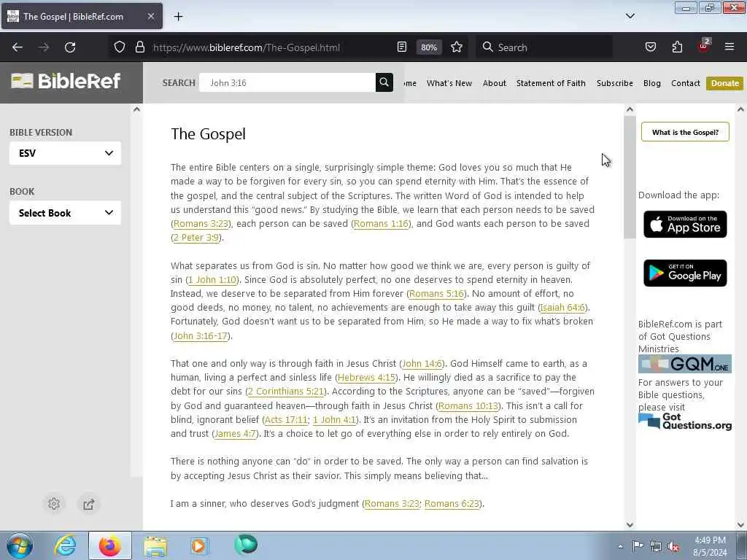Open the 2 Peter 3:9 link
The height and width of the screenshot is (560, 747).
196,238
